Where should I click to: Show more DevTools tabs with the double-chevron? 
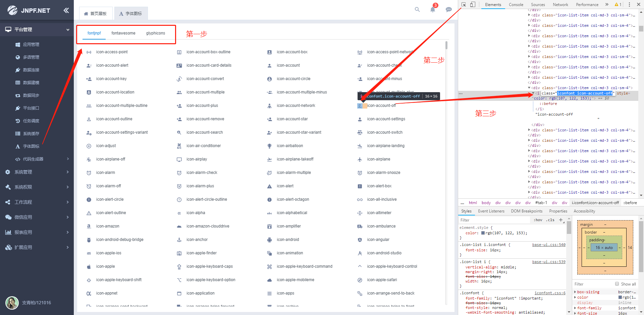point(607,4)
